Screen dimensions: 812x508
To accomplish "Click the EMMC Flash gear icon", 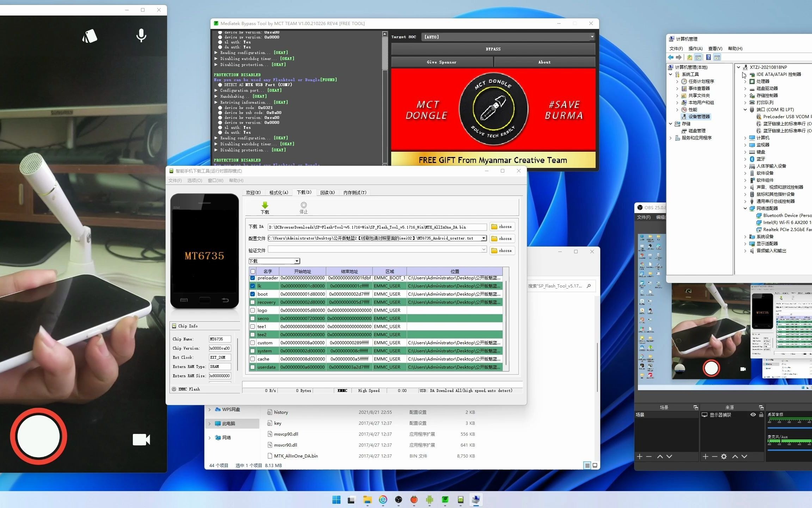I will (174, 389).
